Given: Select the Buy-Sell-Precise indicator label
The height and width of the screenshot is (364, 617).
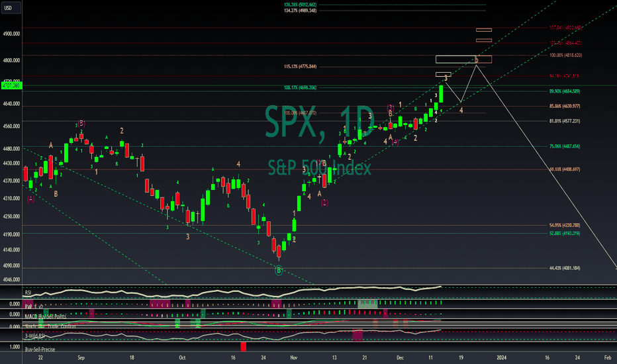Looking at the screenshot, I should (x=40, y=349).
